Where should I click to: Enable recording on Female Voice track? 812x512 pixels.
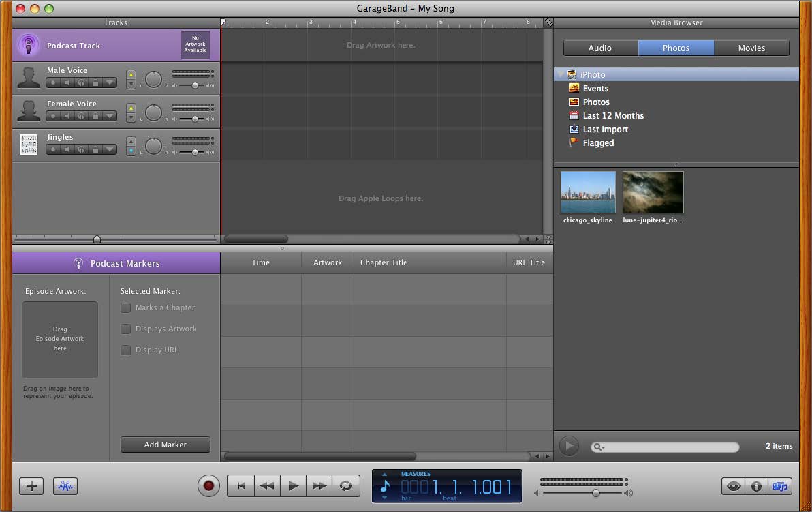(x=53, y=116)
